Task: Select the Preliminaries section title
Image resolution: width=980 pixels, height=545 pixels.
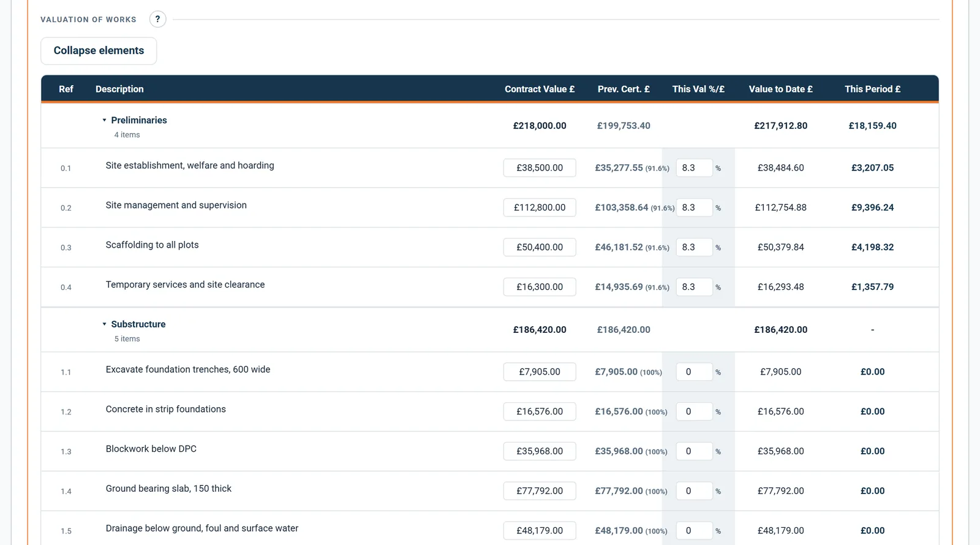Action: point(139,120)
